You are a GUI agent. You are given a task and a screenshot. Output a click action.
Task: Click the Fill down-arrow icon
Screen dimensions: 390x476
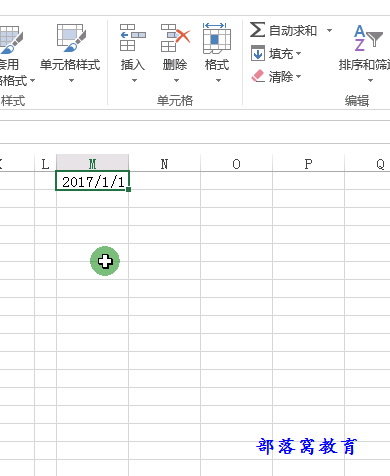point(258,53)
